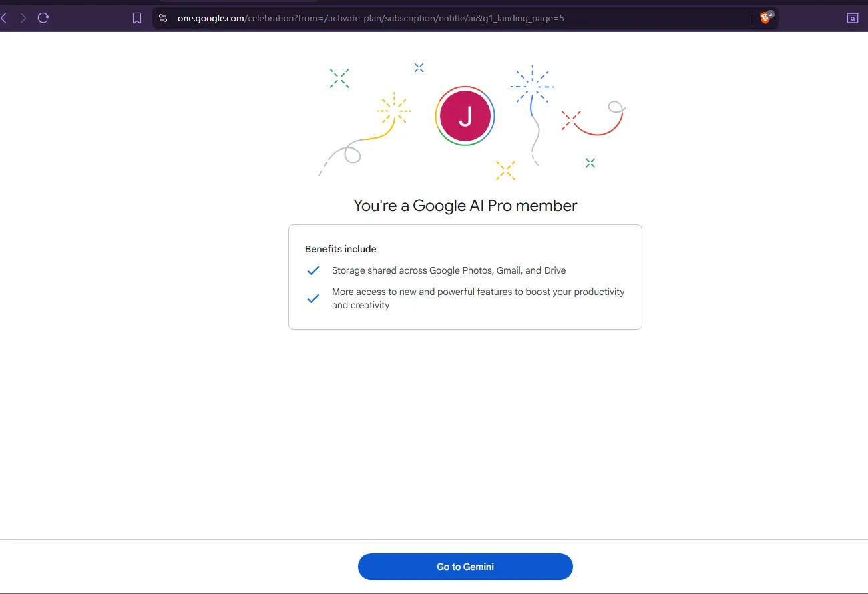Reload the current page
Viewport: 868px width, 594px height.
tap(43, 18)
